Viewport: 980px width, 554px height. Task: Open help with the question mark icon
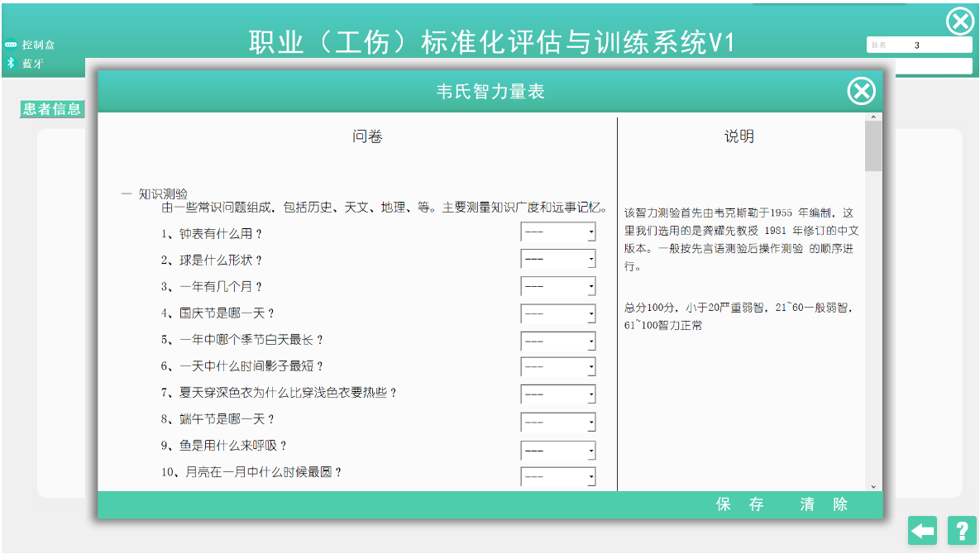coord(961,530)
